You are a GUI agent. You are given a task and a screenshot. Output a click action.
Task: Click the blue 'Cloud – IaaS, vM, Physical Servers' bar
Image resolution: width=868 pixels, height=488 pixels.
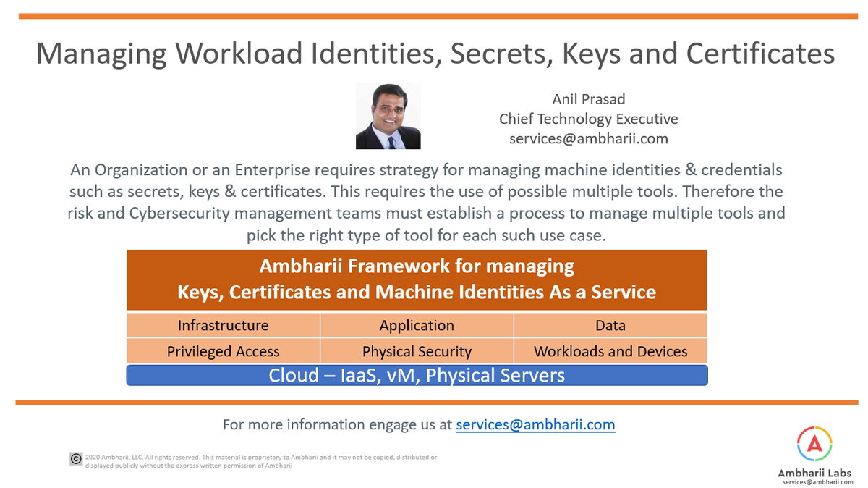point(417,375)
